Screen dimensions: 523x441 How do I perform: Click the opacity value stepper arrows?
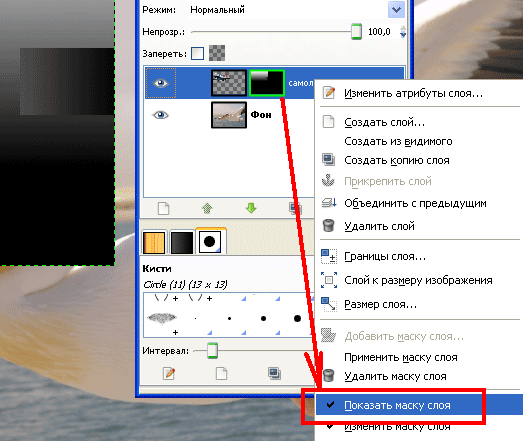(x=403, y=32)
